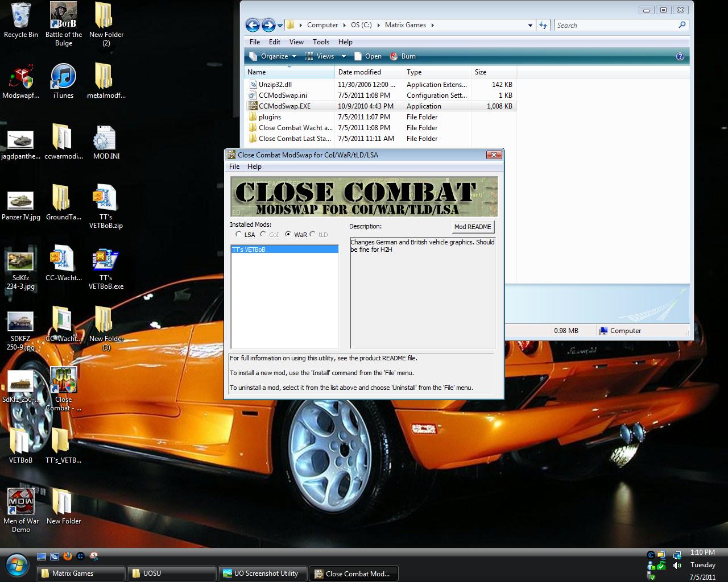728x582 pixels.
Task: Open the Explorer Edit menu
Action: point(275,42)
